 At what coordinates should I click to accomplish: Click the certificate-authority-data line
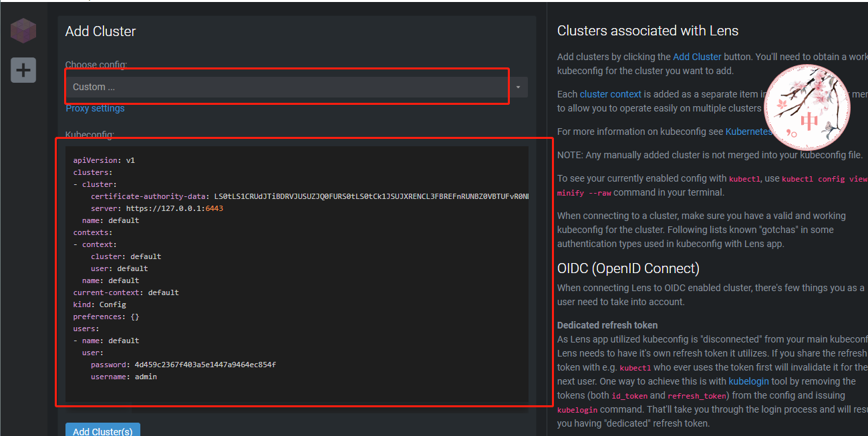(x=309, y=196)
